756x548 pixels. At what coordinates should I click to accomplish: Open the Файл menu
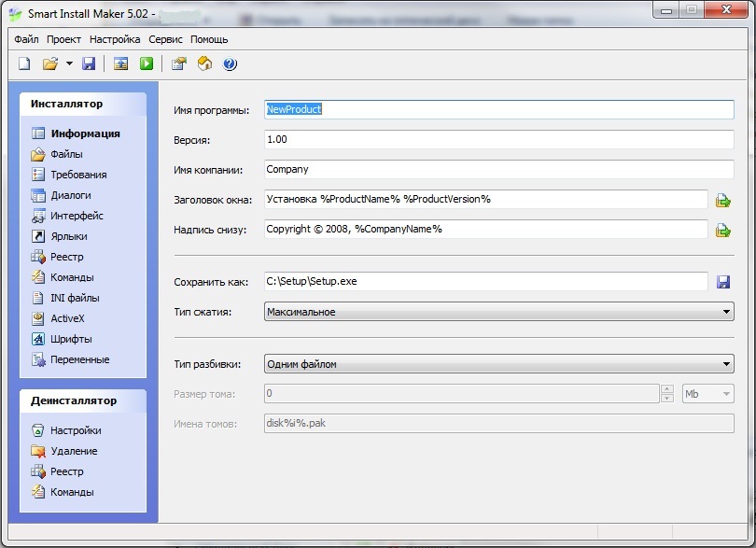click(x=27, y=39)
